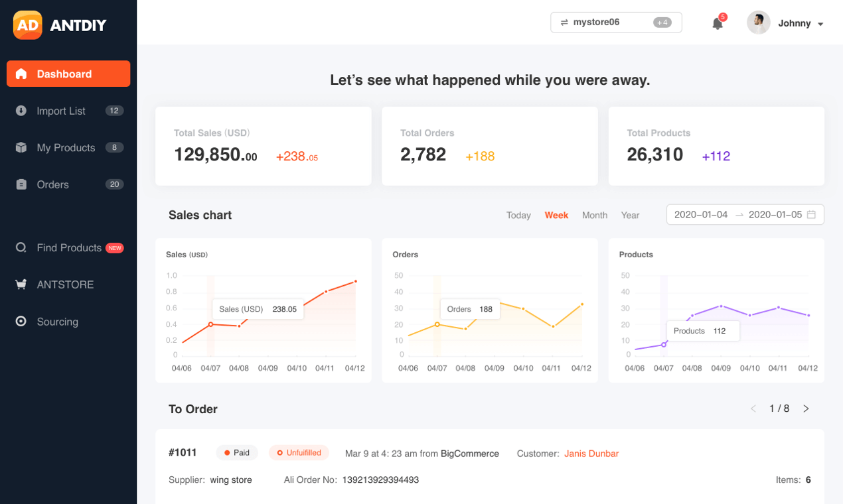Switch sales chart to Month
The height and width of the screenshot is (504, 843).
pyautogui.click(x=595, y=215)
